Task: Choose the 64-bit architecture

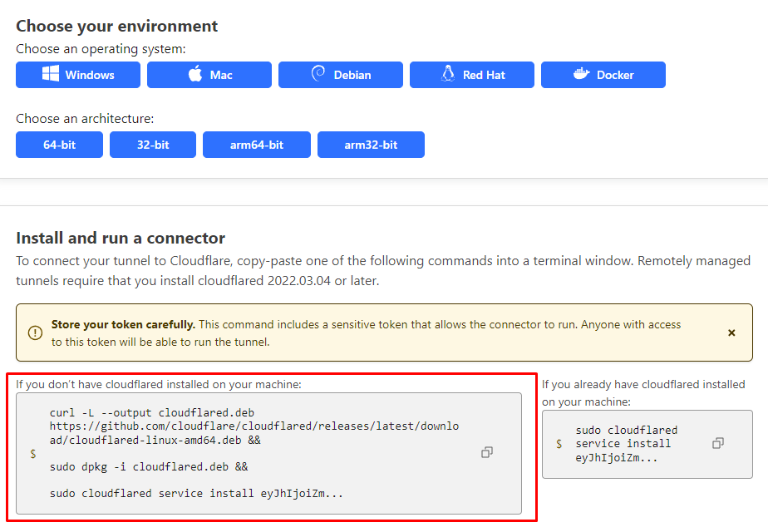Action: pos(59,144)
